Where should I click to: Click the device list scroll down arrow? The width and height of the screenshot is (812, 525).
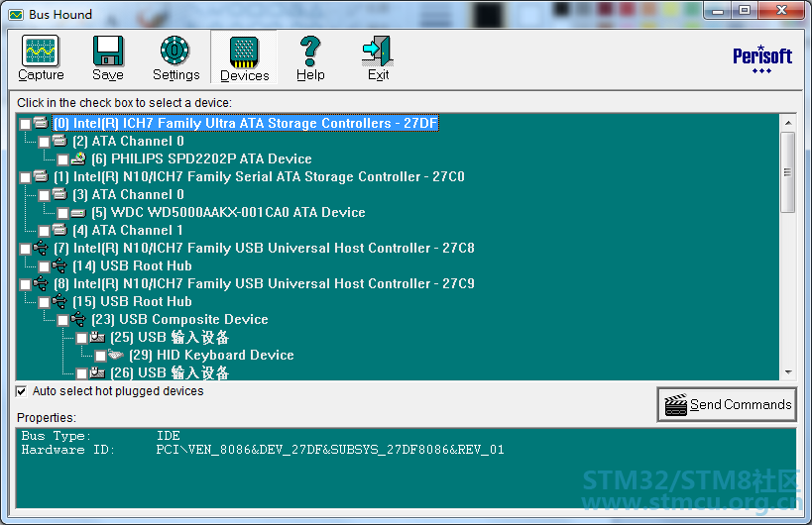coord(787,372)
